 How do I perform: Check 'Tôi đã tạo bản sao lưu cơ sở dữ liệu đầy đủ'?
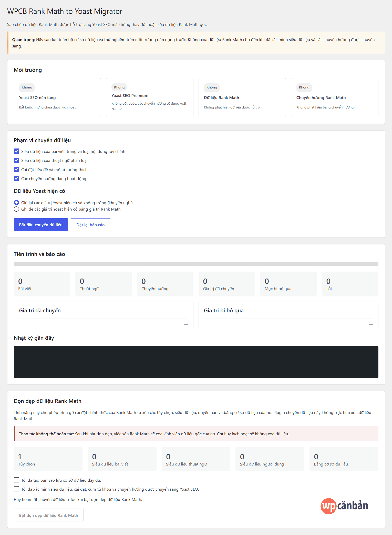click(x=16, y=480)
